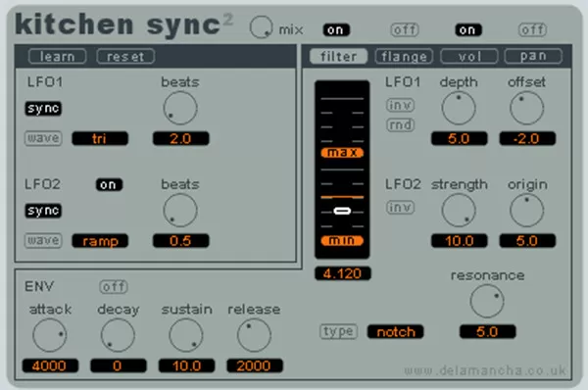Click the envelope attack knob
This screenshot has width=588, height=390.
pos(50,335)
